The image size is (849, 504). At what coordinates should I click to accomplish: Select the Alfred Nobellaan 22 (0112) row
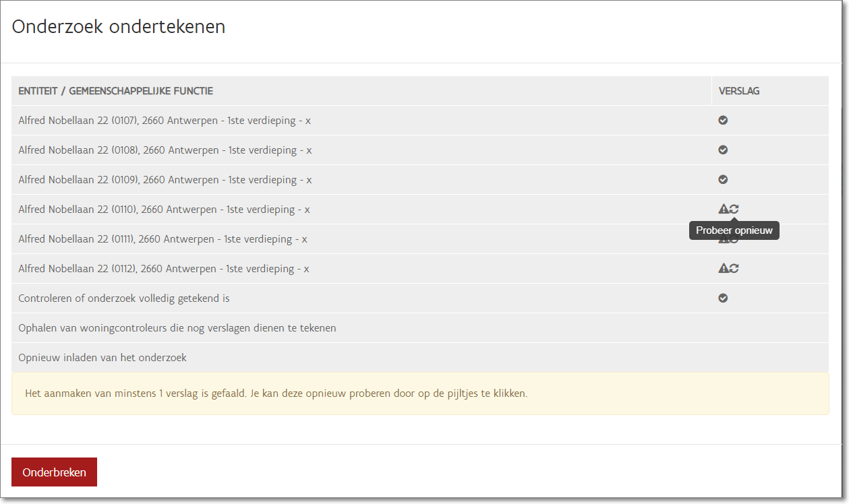pos(164,269)
